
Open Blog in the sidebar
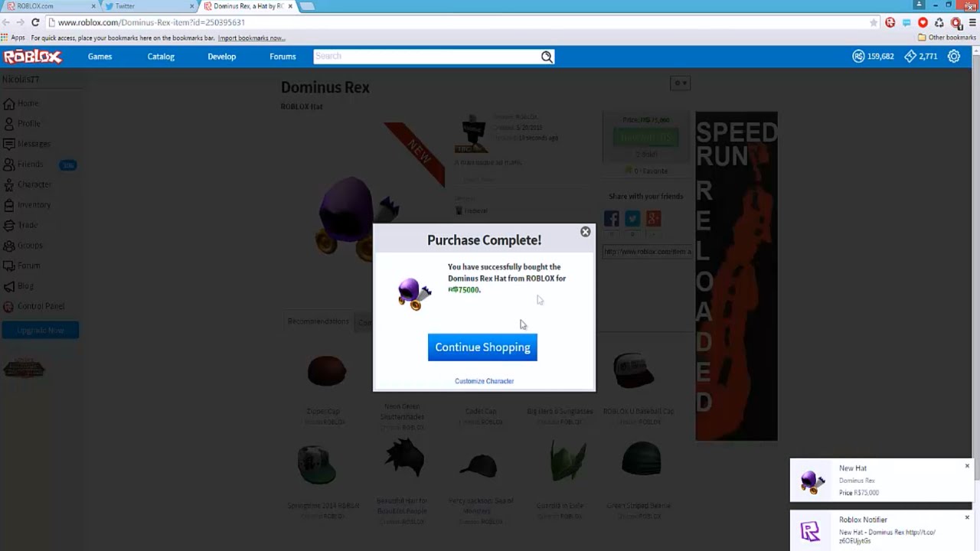(x=19, y=286)
